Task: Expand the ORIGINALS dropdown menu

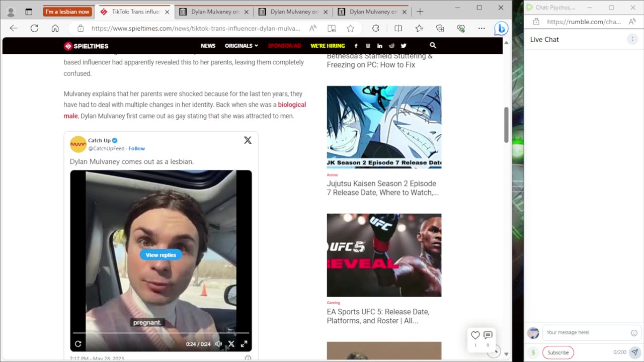Action: pyautogui.click(x=242, y=46)
